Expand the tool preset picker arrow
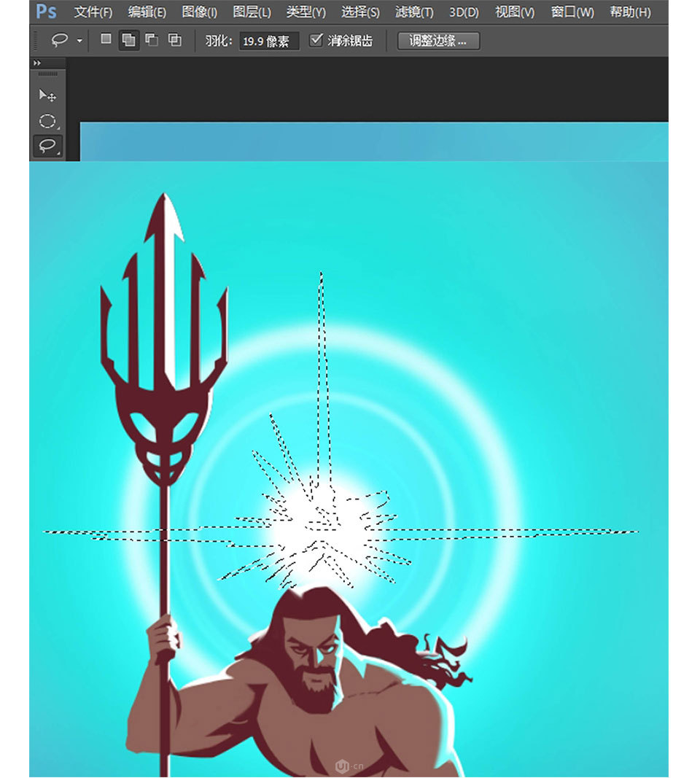 pyautogui.click(x=79, y=41)
